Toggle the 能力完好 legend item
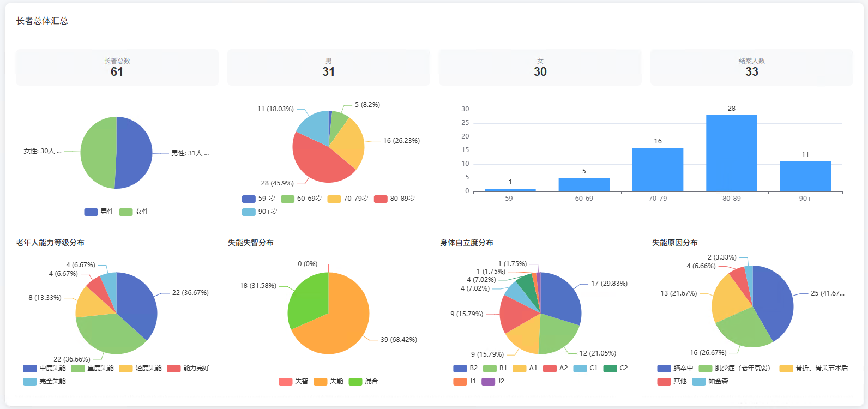 coord(189,368)
